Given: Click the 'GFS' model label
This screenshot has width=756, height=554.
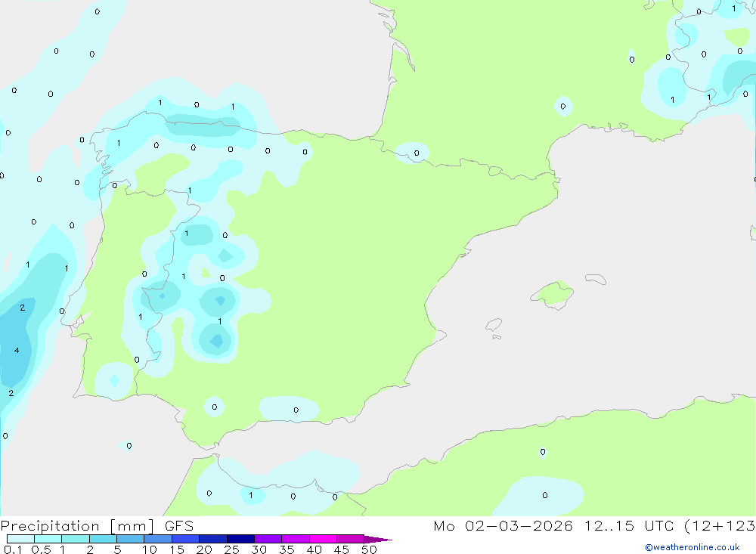Looking at the screenshot, I should click(x=179, y=526).
